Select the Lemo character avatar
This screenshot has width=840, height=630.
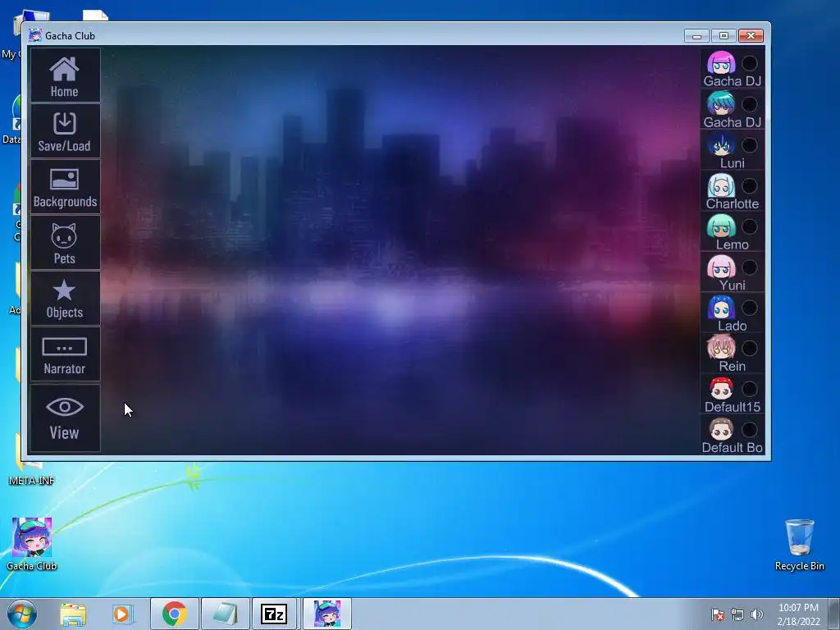pos(721,226)
